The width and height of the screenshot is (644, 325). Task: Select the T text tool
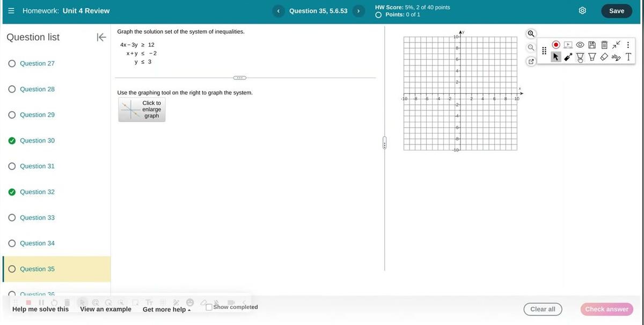[x=628, y=57]
